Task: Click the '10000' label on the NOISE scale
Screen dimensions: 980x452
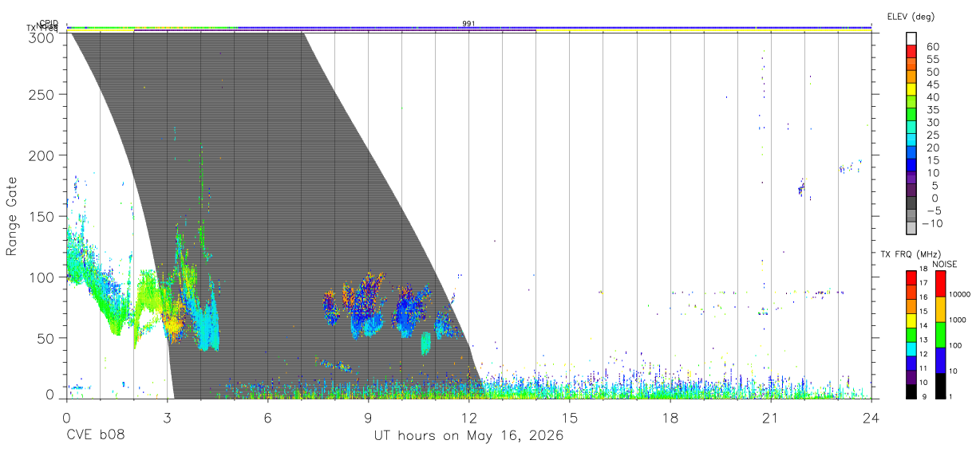Action: coord(962,296)
